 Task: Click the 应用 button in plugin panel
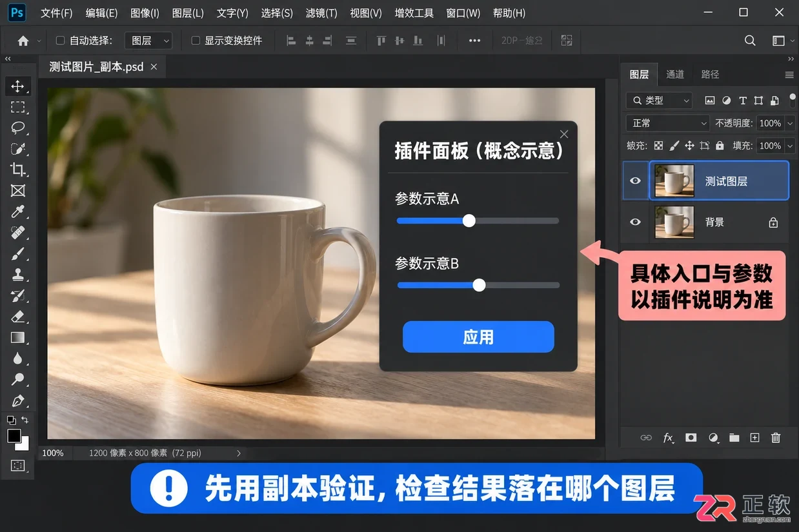point(478,337)
